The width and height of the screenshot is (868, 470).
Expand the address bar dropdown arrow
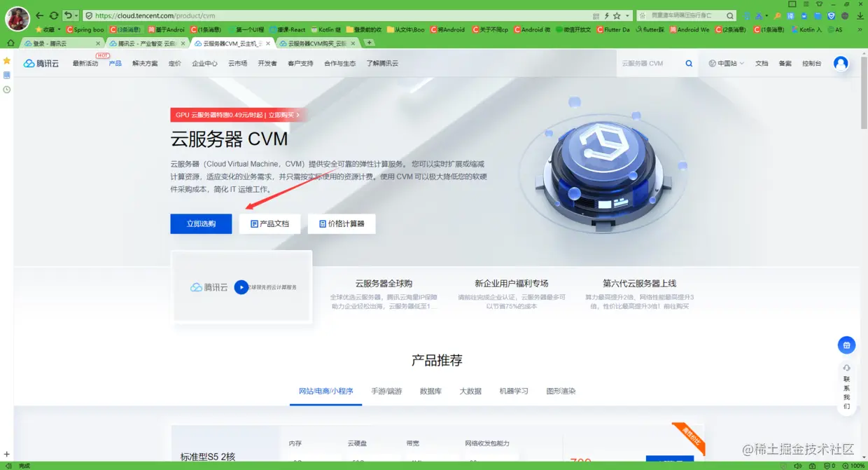coord(627,15)
